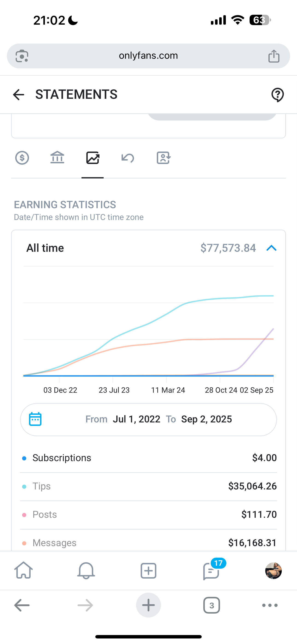Image resolution: width=297 pixels, height=644 pixels.
Task: Open notifications bell icon
Action: coord(86,571)
